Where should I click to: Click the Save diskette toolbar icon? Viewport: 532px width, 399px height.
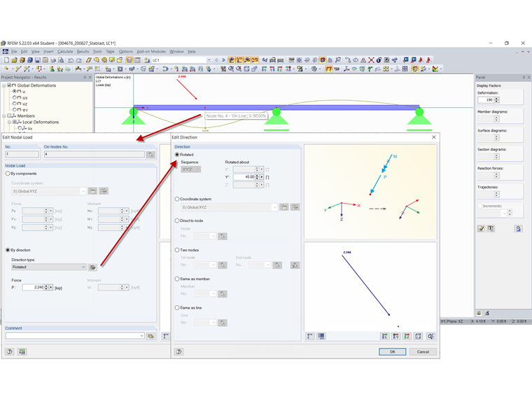click(37, 60)
